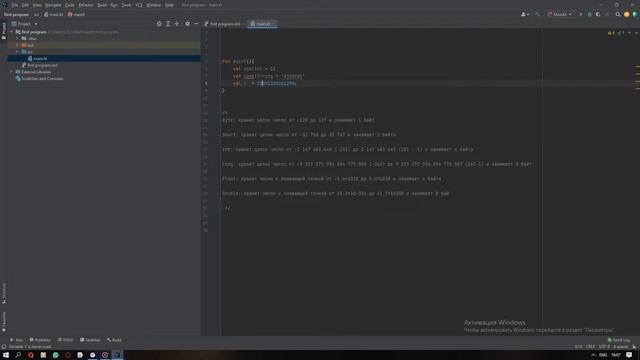Open the Terminal tool window
The width and height of the screenshot is (640, 360).
coord(90,340)
